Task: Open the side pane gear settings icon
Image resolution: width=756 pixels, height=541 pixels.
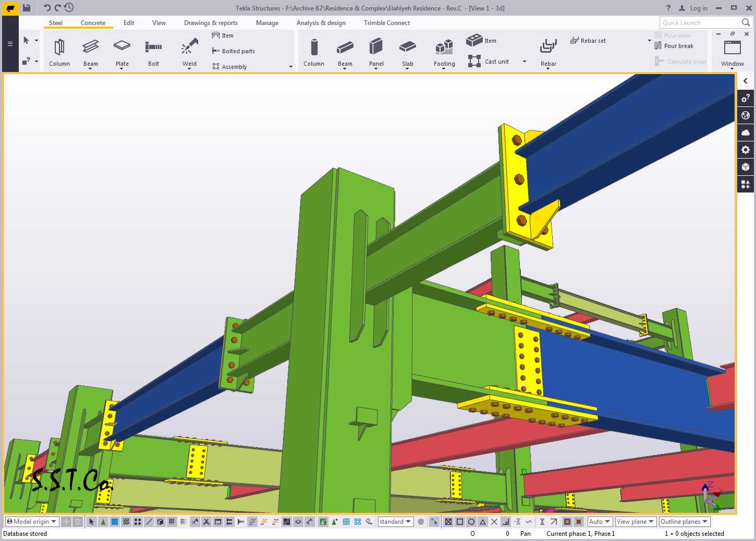Action: point(746,150)
